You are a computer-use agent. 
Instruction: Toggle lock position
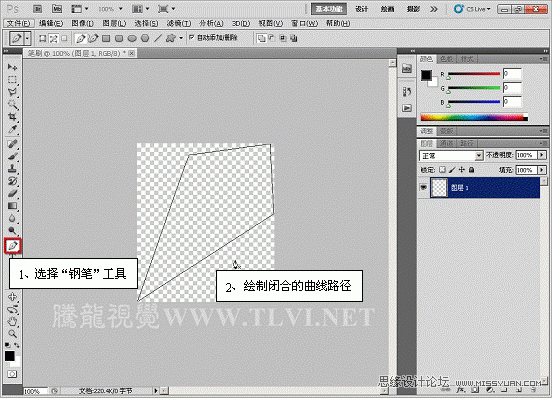coord(462,170)
